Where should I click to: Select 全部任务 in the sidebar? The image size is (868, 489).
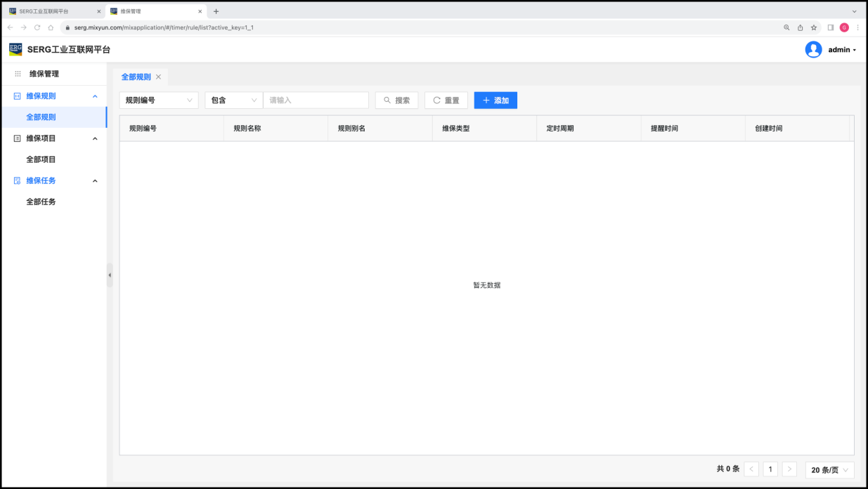[41, 202]
